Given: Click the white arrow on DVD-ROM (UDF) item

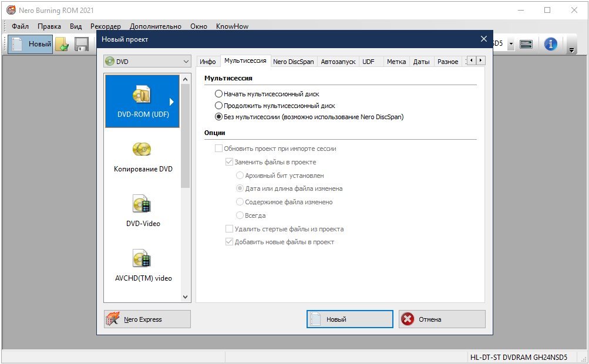Looking at the screenshot, I should coord(171,102).
